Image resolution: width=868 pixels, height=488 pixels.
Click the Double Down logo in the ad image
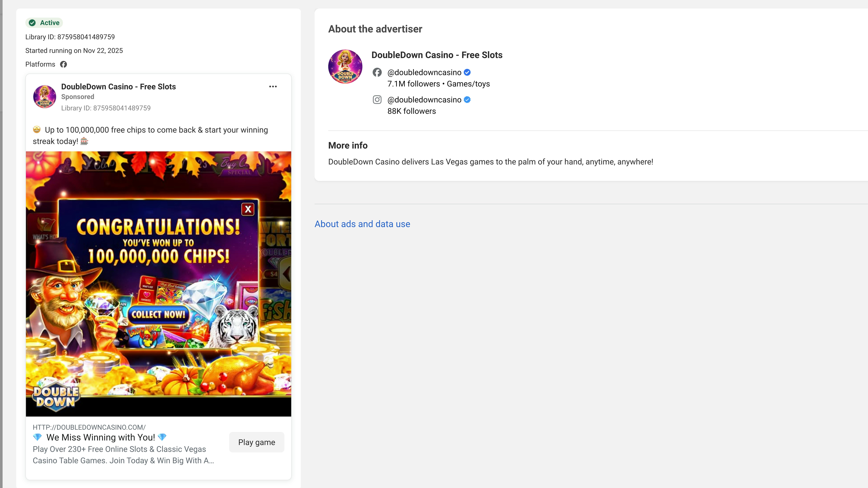click(56, 397)
